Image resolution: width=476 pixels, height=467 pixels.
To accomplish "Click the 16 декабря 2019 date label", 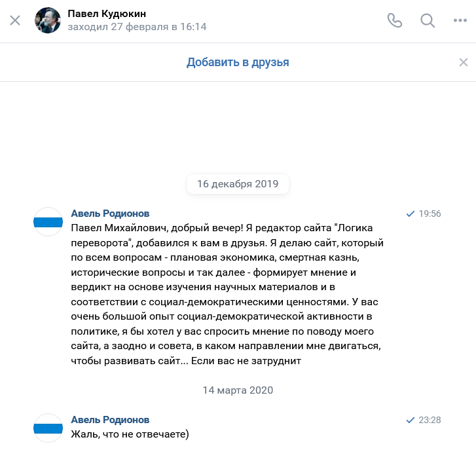I will tap(238, 183).
